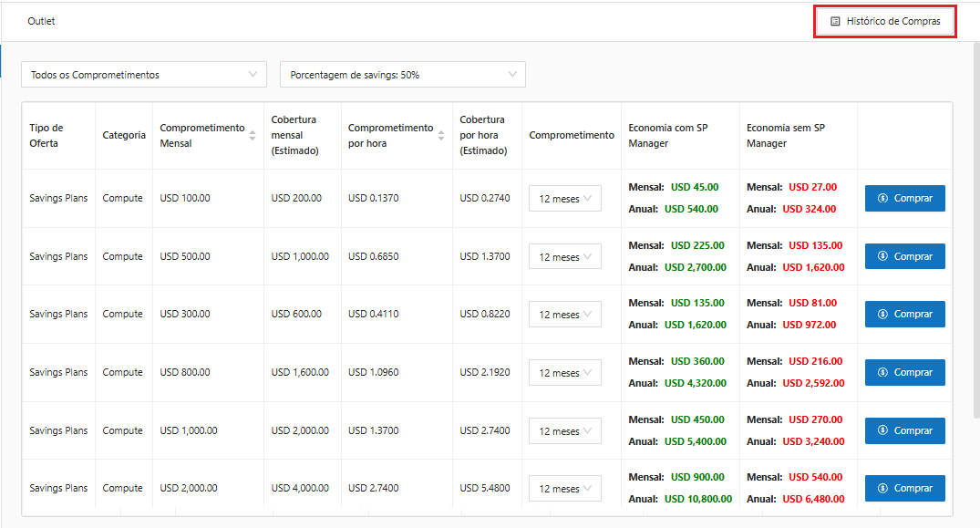This screenshot has width=980, height=528.
Task: Buy the USD 500.00 monthly savings plan
Action: click(904, 256)
